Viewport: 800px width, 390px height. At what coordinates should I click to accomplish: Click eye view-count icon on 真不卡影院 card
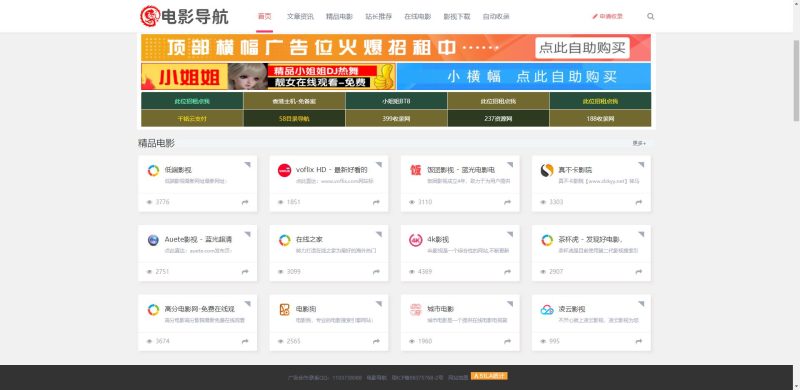543,202
